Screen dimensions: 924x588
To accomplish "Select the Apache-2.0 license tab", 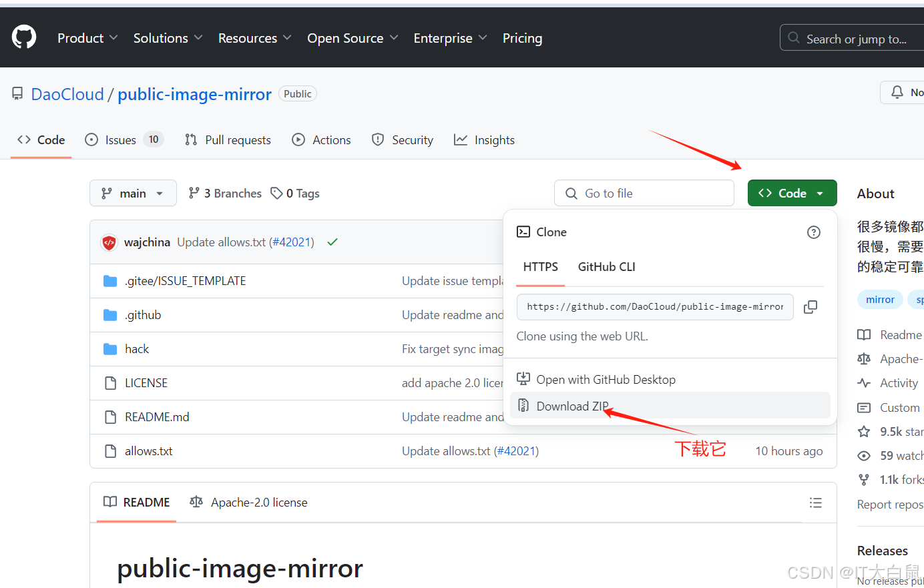I will click(x=249, y=502).
